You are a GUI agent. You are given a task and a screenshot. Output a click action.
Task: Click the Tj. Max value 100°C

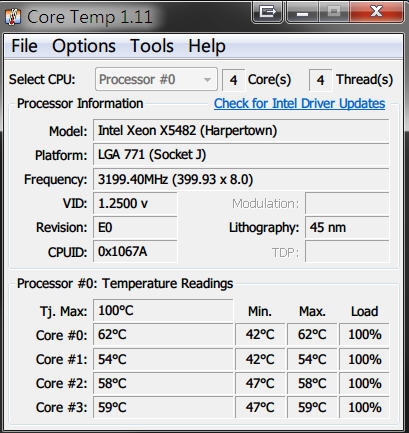(x=163, y=311)
